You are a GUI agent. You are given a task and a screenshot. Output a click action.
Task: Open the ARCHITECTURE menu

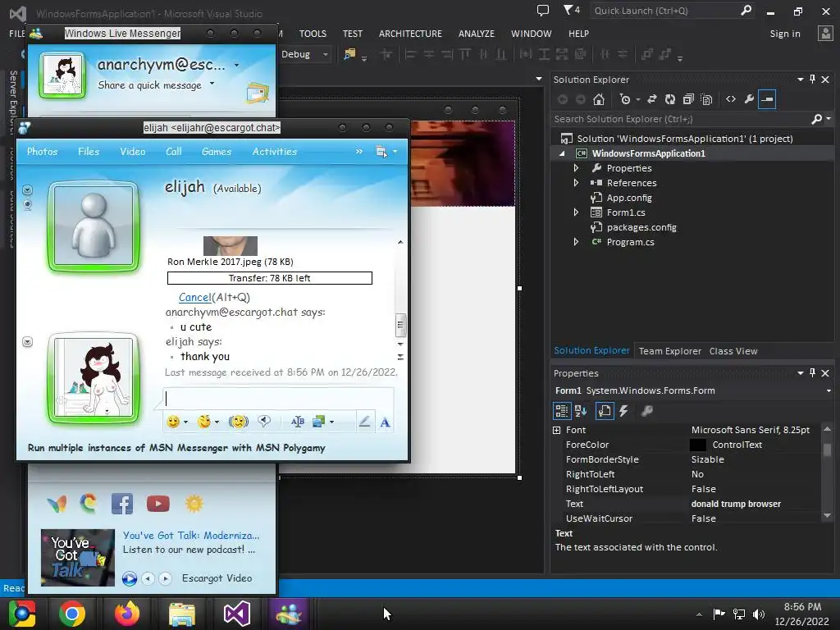[410, 34]
